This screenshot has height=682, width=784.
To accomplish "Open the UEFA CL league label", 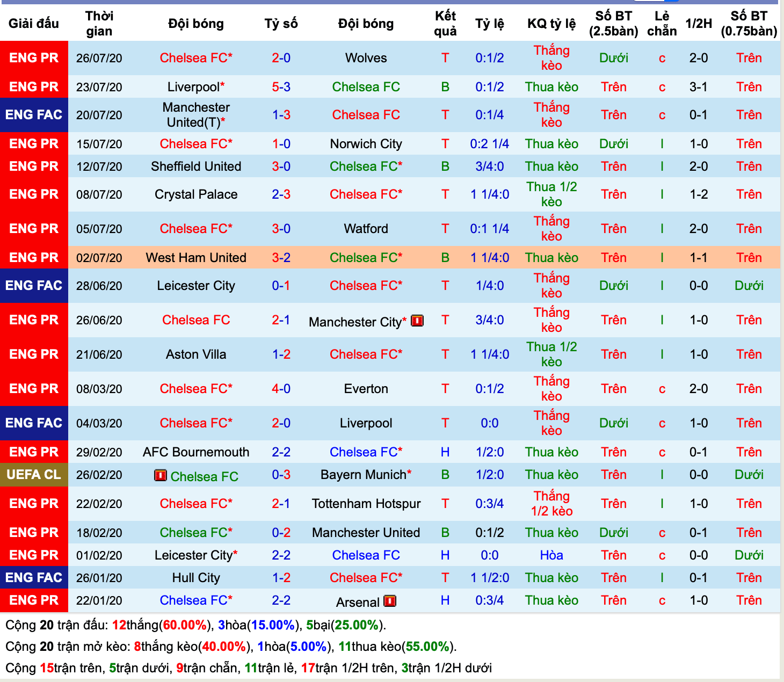I will click(34, 475).
